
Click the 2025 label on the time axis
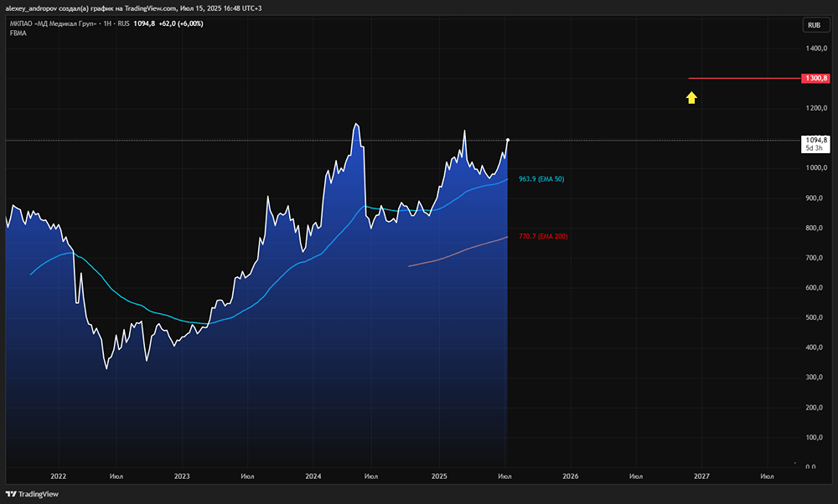(439, 476)
